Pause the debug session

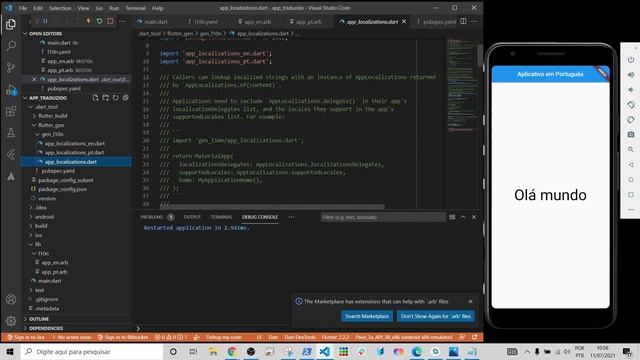pos(45,21)
